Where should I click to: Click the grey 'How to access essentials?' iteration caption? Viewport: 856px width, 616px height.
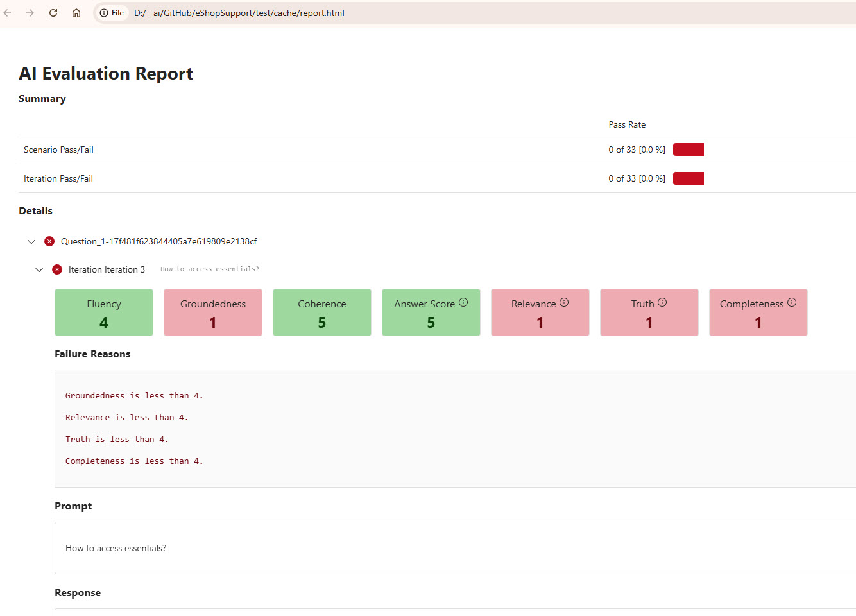[210, 269]
